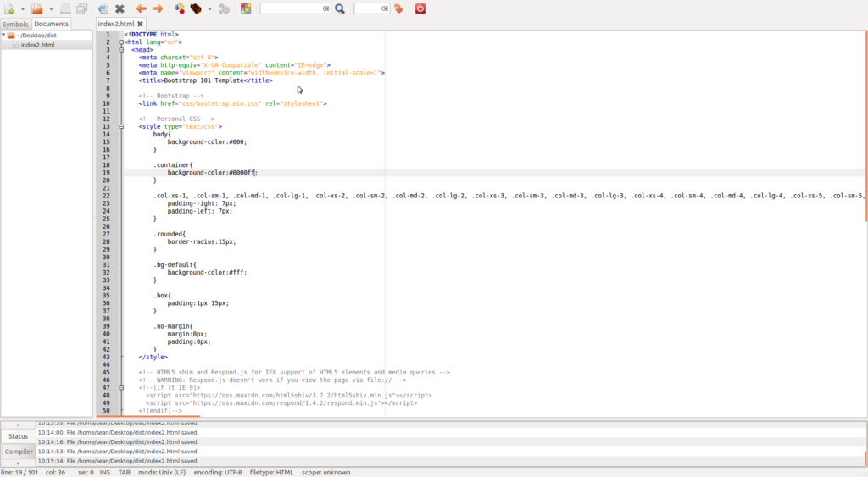Close current file with toolbar X icon
The width and height of the screenshot is (868, 477).
coord(120,8)
